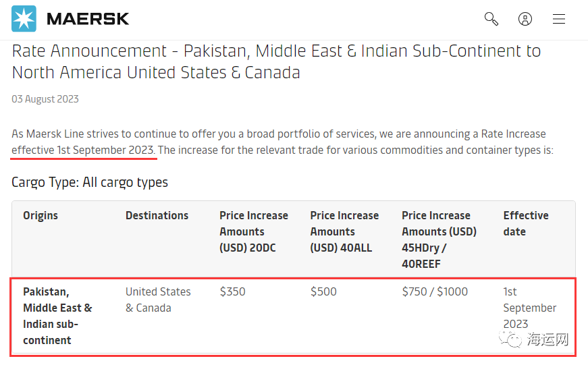Click the rate announcement page title
The image size is (588, 365).
pos(276,61)
